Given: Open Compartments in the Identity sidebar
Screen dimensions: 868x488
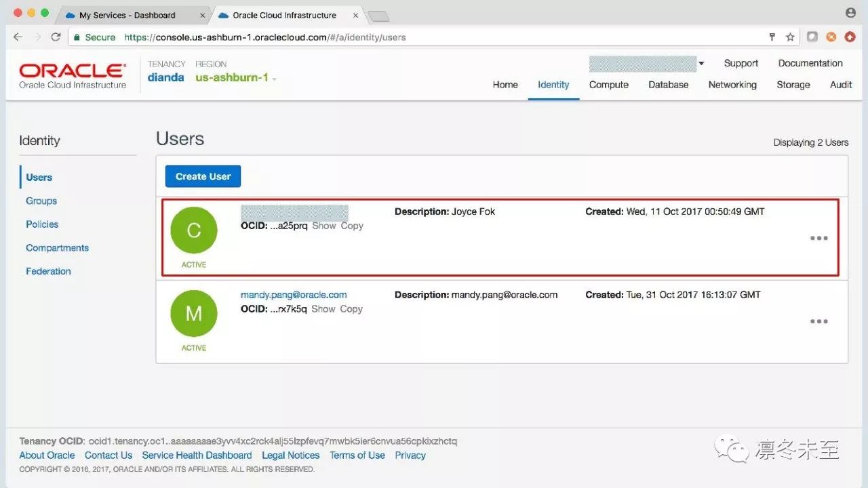Looking at the screenshot, I should tap(57, 248).
